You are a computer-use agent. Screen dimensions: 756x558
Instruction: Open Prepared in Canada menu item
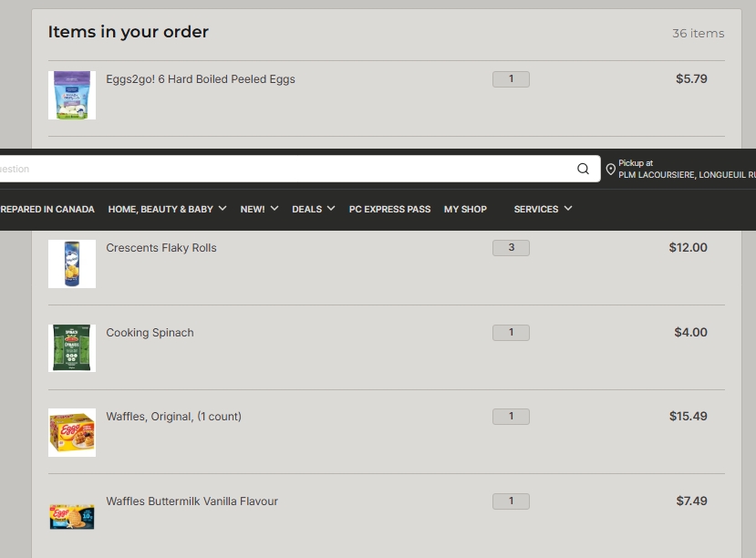point(47,209)
